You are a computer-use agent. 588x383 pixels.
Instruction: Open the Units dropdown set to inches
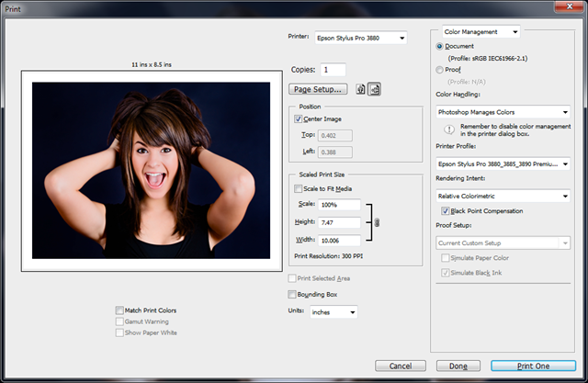click(x=334, y=311)
